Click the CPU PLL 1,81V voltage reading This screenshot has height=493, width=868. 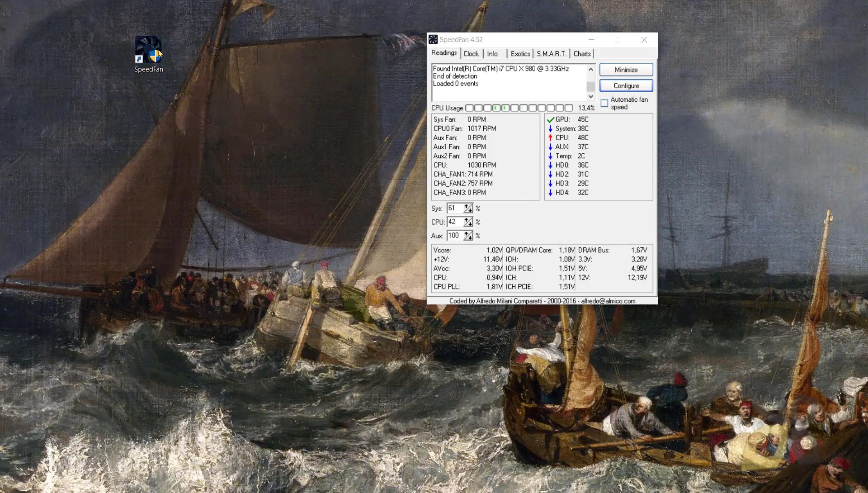point(468,287)
